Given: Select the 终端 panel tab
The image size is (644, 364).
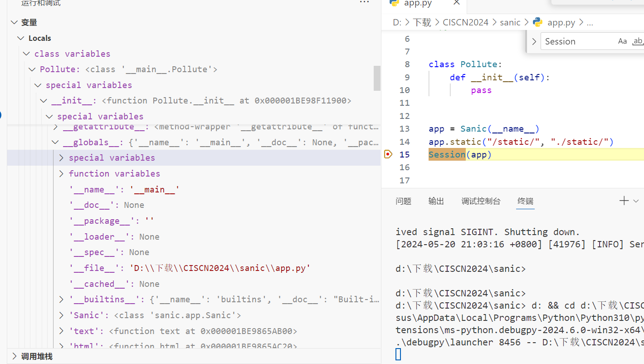Looking at the screenshot, I should [526, 201].
